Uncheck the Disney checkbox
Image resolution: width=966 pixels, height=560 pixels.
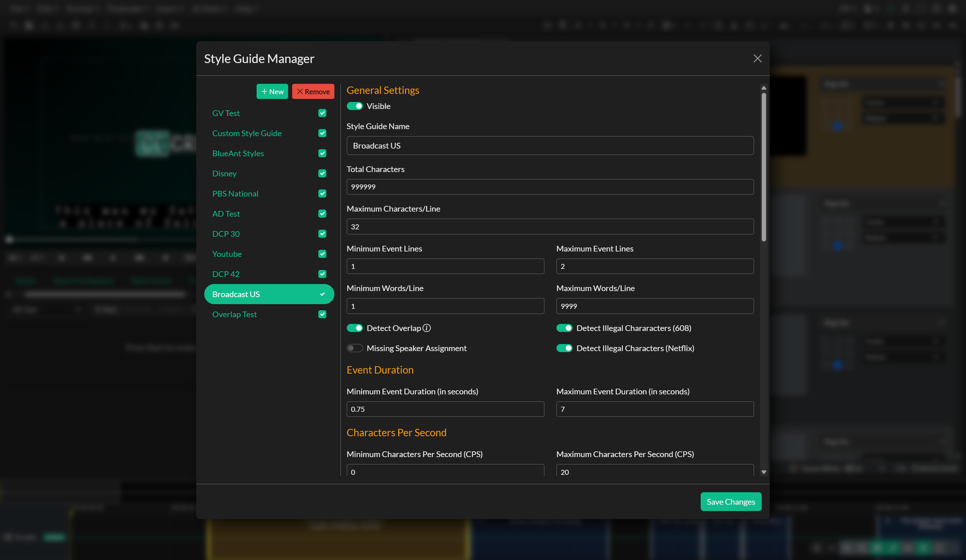(322, 174)
